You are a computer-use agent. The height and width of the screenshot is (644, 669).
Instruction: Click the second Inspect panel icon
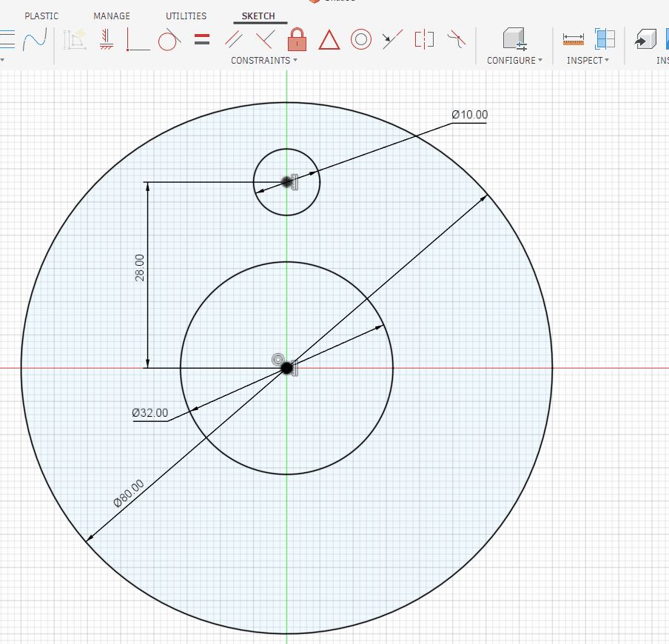tap(605, 38)
